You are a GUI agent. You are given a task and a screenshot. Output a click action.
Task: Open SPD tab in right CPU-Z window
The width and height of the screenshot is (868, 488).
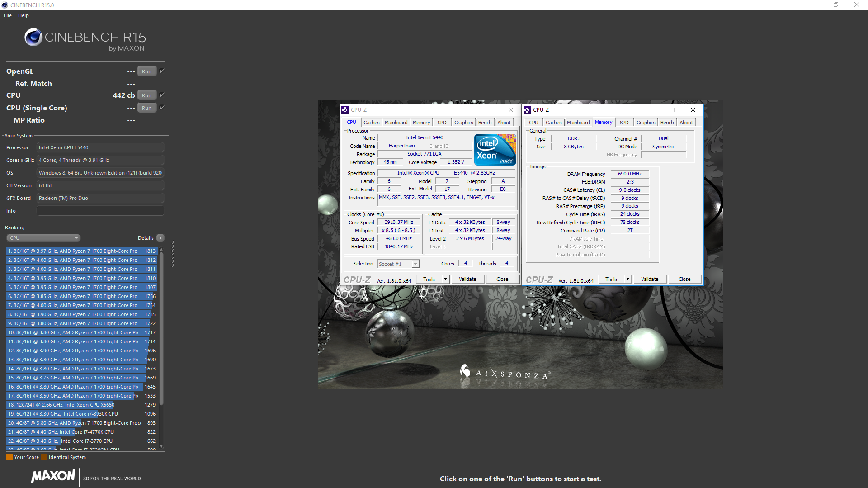[624, 123]
